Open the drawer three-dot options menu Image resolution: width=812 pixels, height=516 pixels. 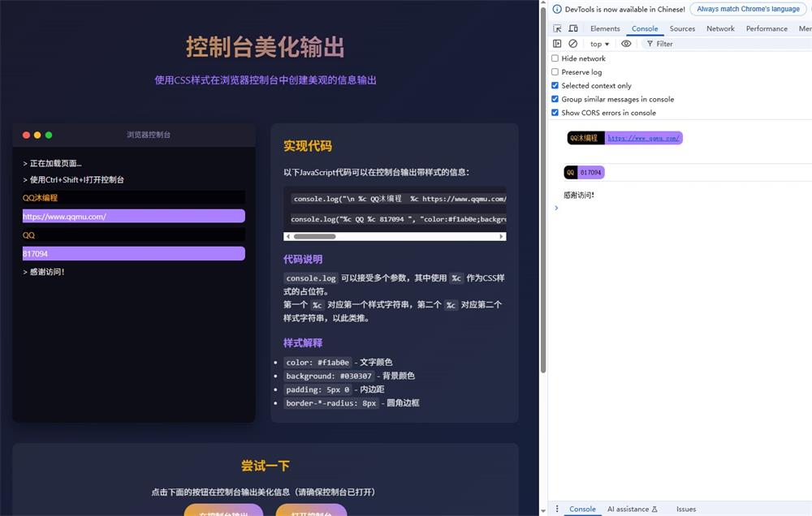pyautogui.click(x=557, y=509)
